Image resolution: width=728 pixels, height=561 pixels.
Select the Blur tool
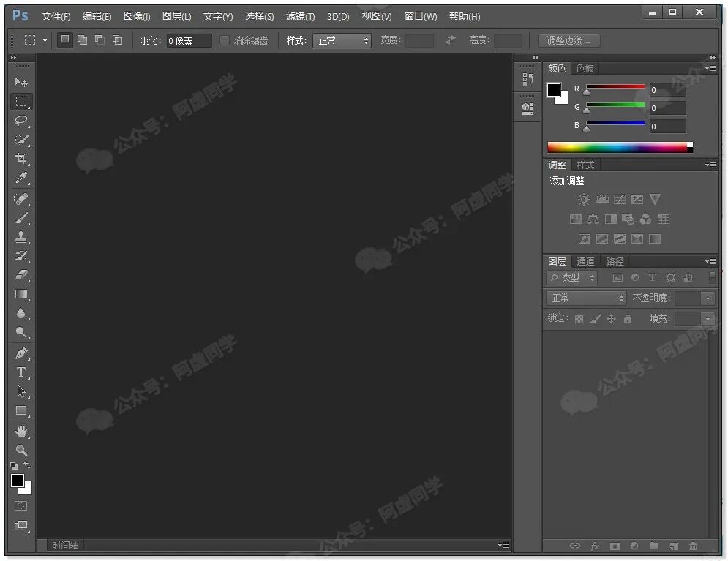[21, 313]
